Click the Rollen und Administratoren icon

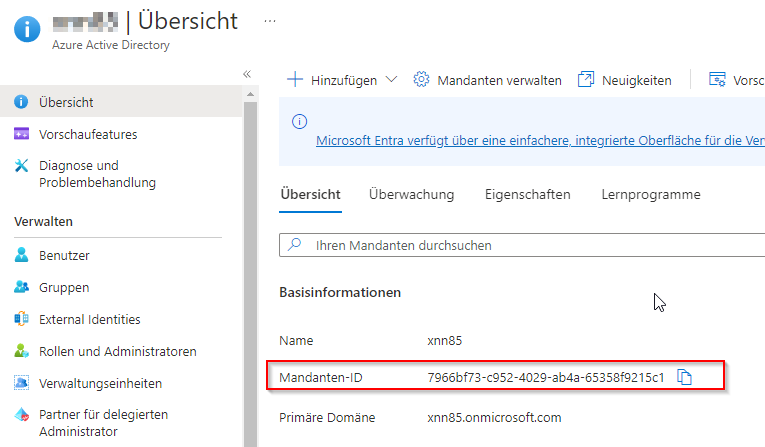tap(22, 352)
